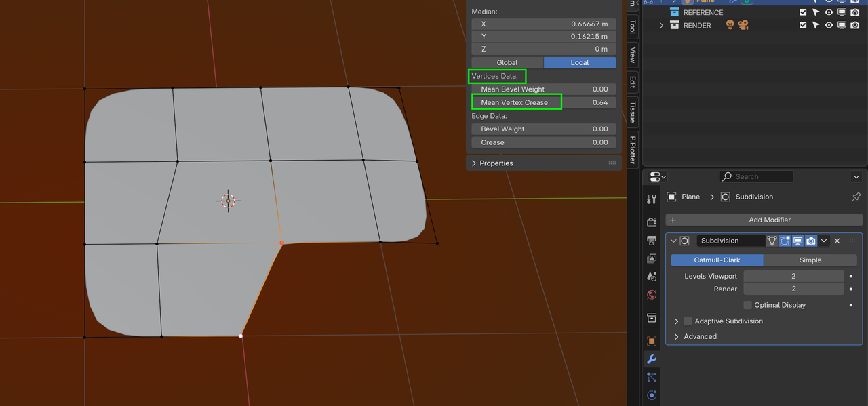Click the Mean Vertex Crease slider
Screen dimensions: 868x406
click(x=544, y=102)
